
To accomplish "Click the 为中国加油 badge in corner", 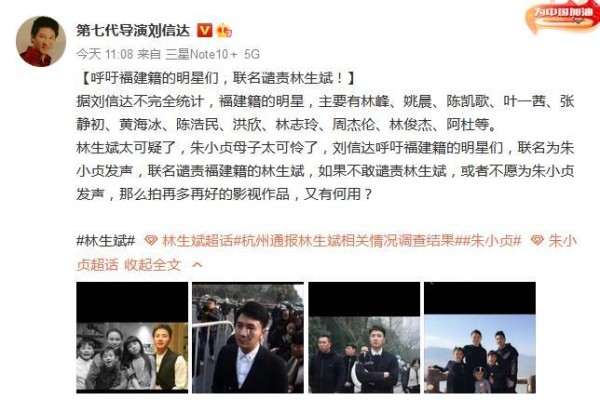I will [562, 17].
